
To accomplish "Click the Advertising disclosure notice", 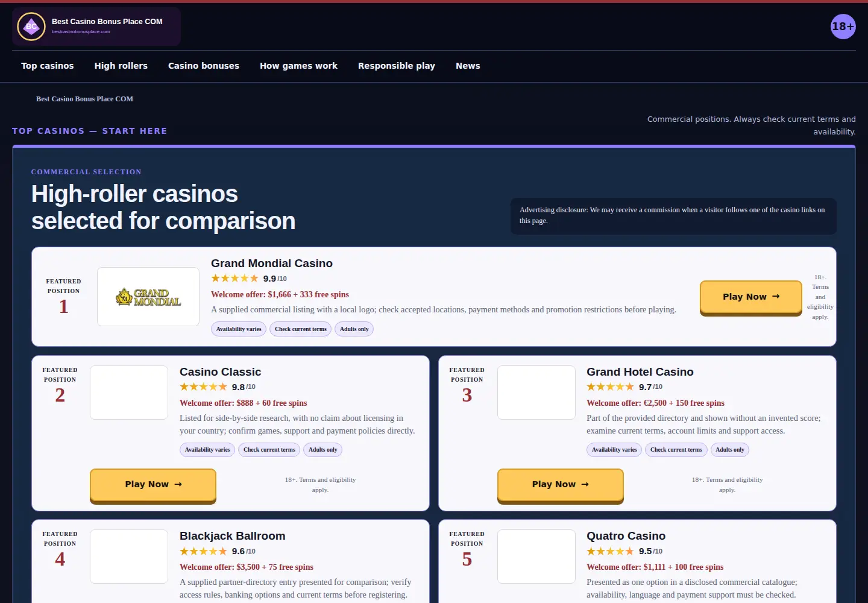I will point(673,216).
